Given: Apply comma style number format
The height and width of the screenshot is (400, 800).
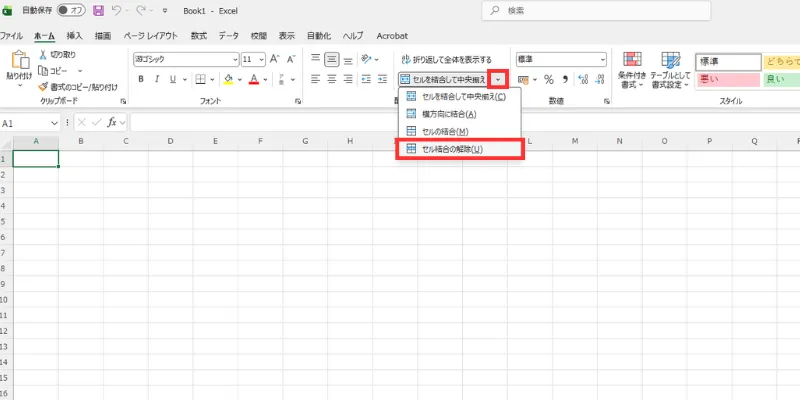Looking at the screenshot, I should pyautogui.click(x=565, y=80).
